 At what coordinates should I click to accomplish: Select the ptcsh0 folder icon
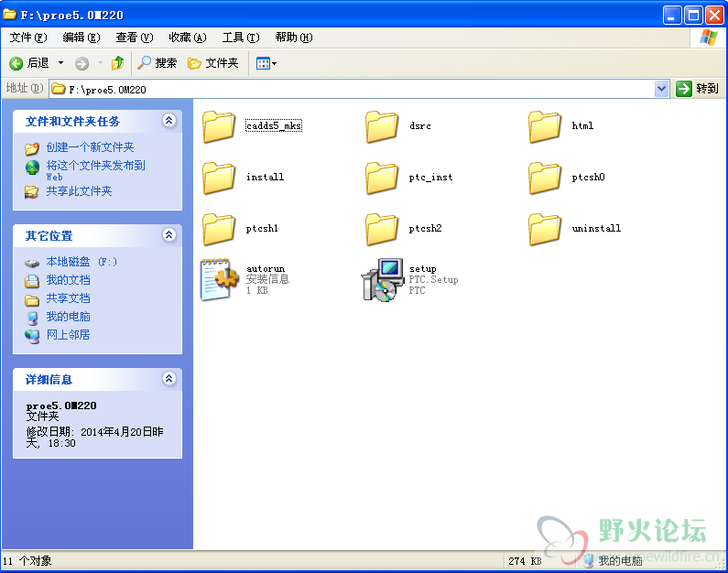click(x=545, y=178)
